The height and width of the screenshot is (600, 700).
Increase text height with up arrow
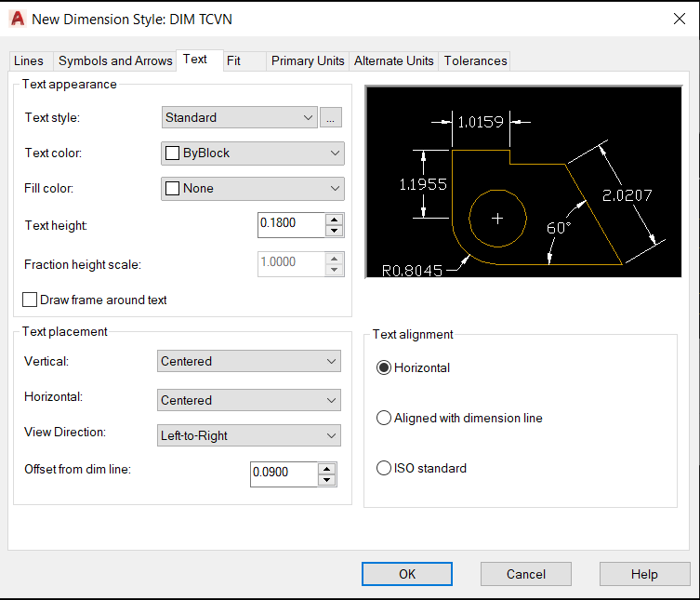335,220
